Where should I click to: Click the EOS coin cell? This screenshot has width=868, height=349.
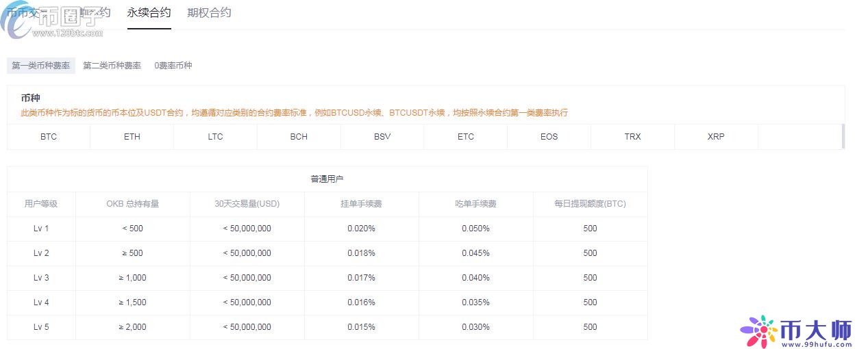coord(549,137)
